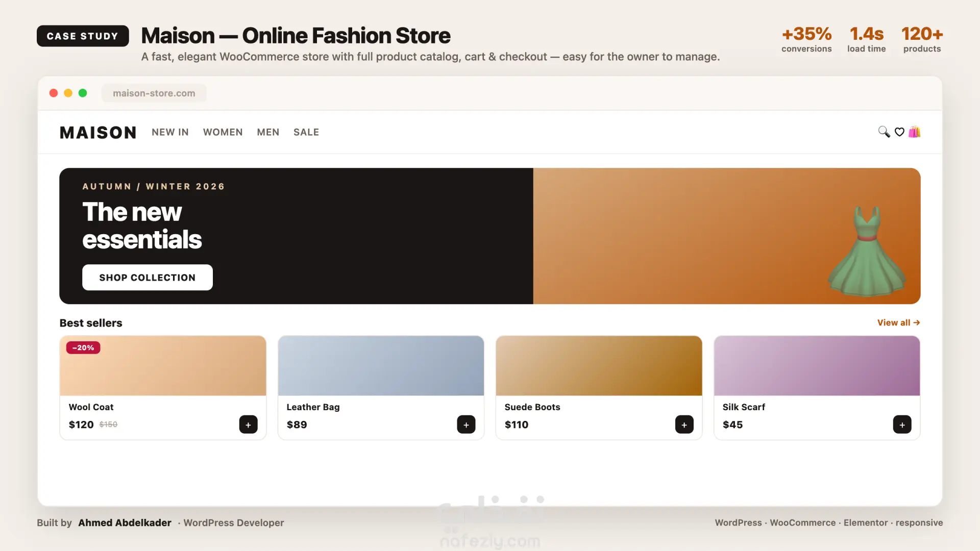This screenshot has width=980, height=551.
Task: Click The new essentials headline
Action: tap(142, 226)
